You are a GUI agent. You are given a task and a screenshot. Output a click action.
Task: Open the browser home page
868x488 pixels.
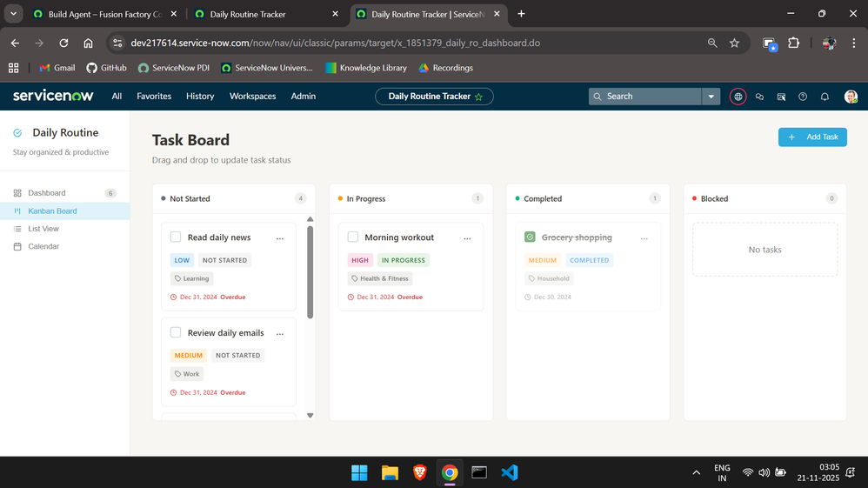pos(88,43)
